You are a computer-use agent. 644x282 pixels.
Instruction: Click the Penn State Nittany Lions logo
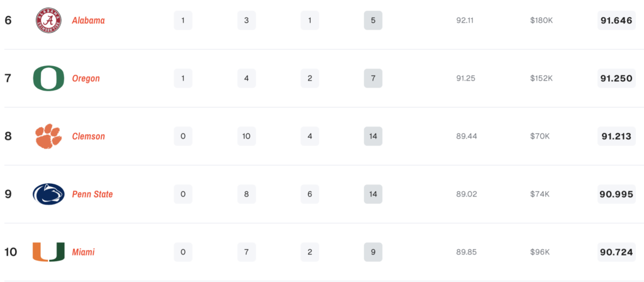click(x=48, y=195)
